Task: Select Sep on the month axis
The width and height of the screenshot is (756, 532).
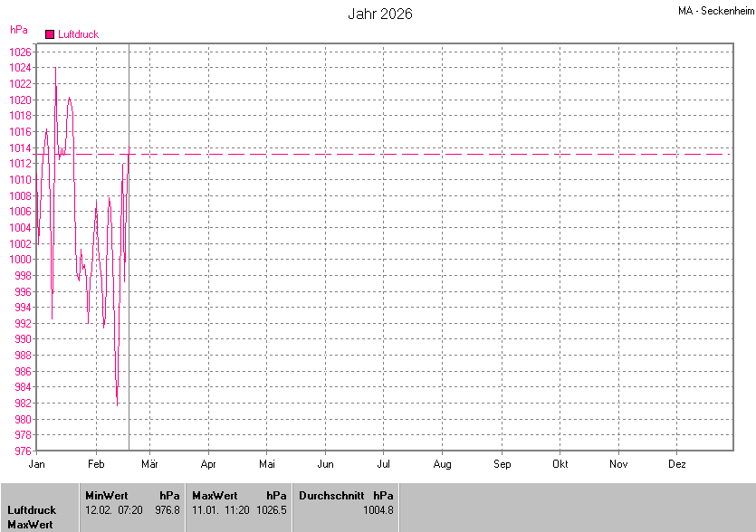Action: [x=502, y=464]
